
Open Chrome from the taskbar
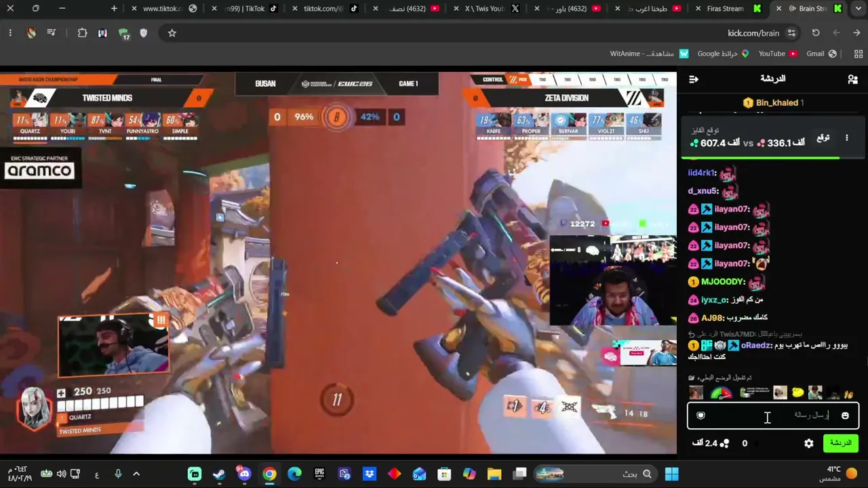point(269,474)
